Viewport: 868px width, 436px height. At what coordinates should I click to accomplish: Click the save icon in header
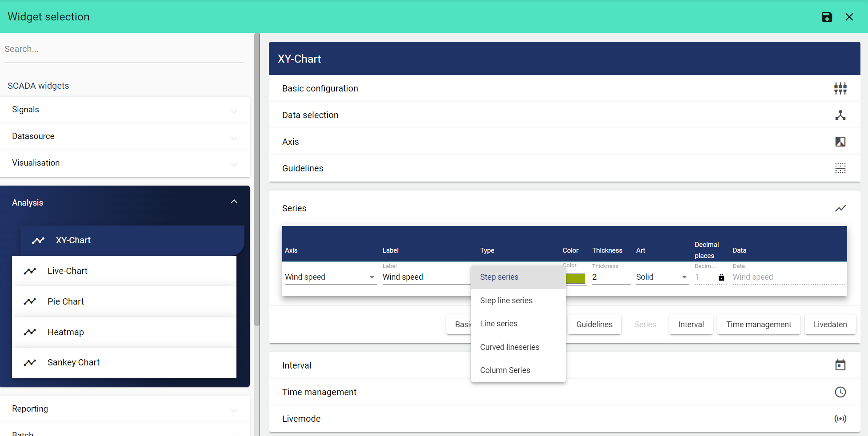click(x=827, y=17)
